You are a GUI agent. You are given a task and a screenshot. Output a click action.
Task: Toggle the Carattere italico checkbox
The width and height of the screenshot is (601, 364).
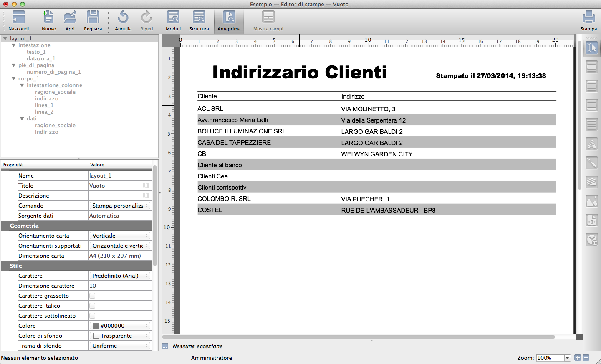[92, 306]
